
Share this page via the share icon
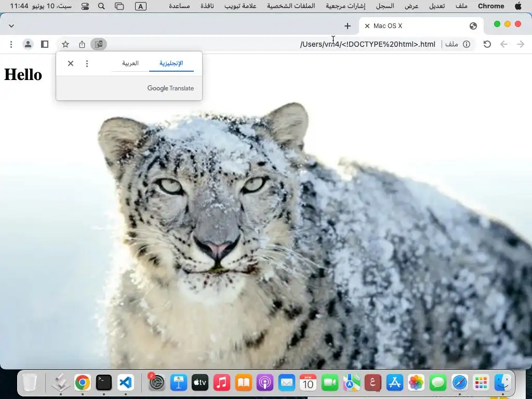[x=82, y=44]
